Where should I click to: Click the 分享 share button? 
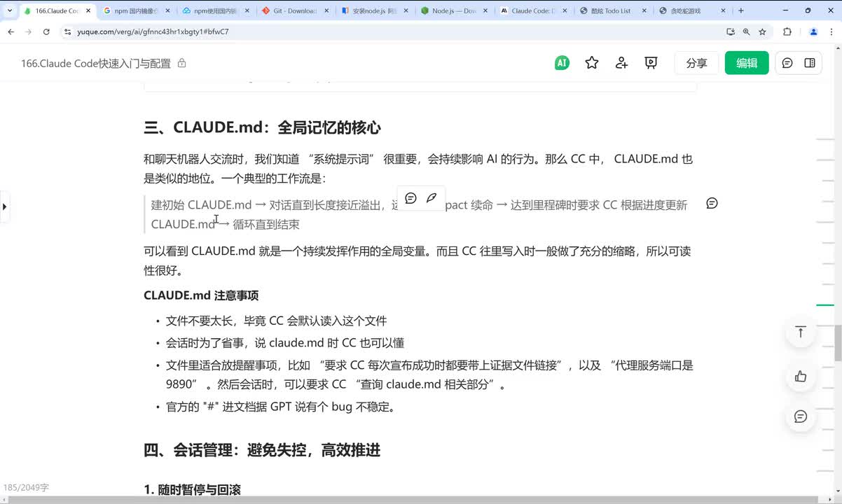[x=696, y=63]
